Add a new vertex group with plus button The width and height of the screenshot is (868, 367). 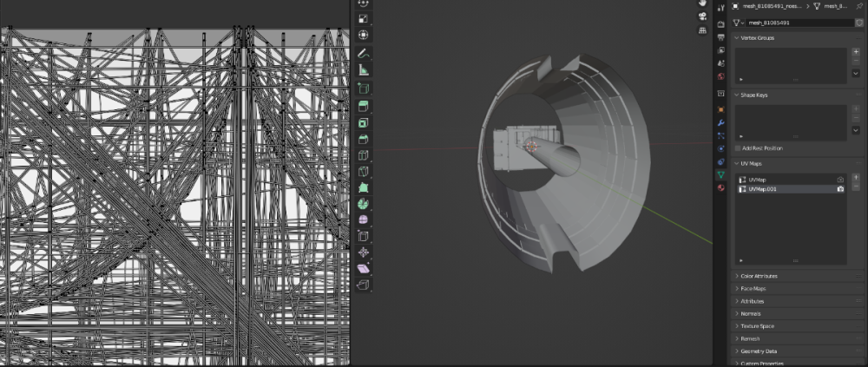pos(856,52)
